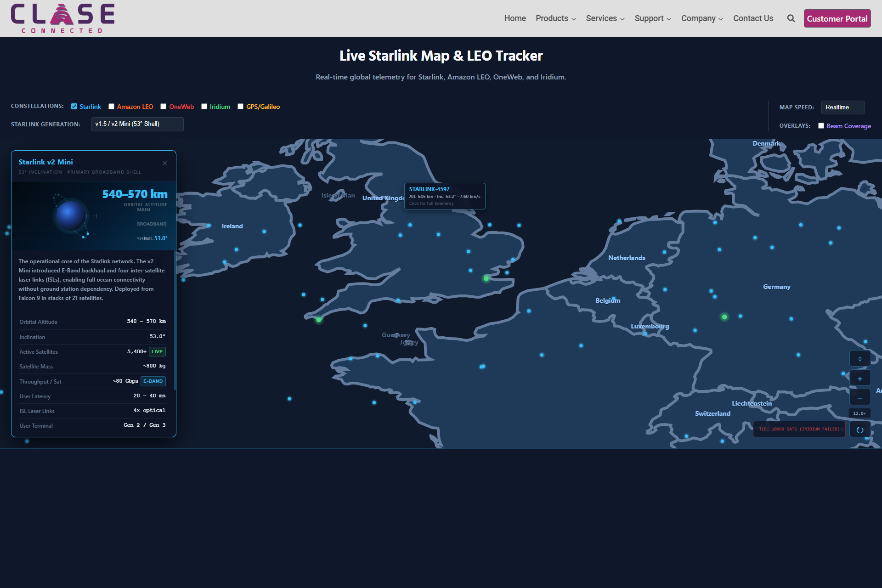Open the STARLINK-4597 satellite tooltip

pyautogui.click(x=445, y=196)
